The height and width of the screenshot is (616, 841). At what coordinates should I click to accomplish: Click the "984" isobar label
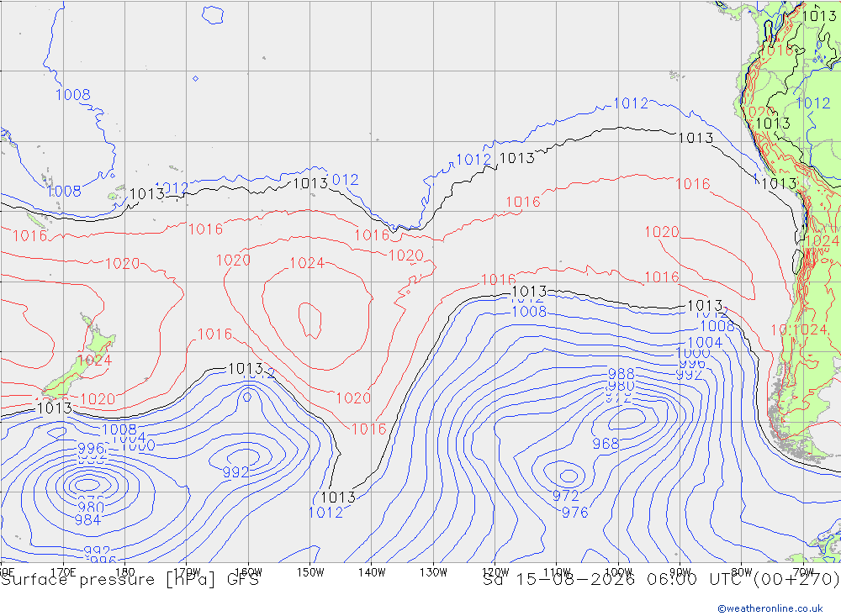coord(87,519)
